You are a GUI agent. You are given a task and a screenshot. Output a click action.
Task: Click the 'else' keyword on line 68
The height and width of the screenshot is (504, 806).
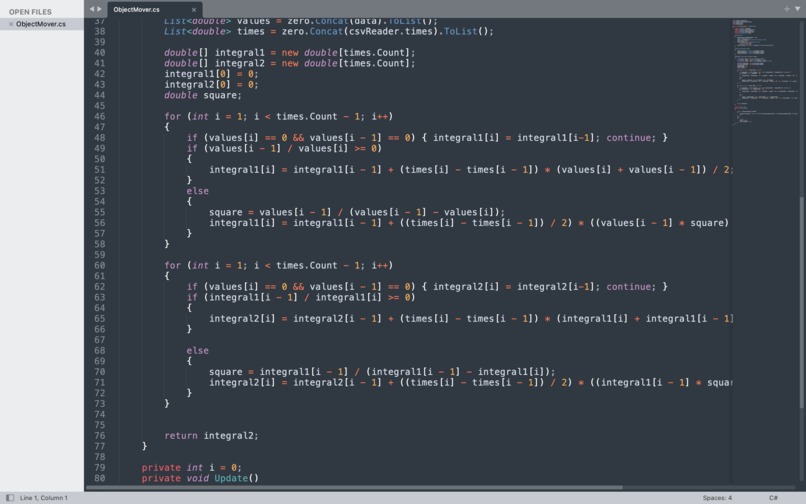click(x=197, y=351)
